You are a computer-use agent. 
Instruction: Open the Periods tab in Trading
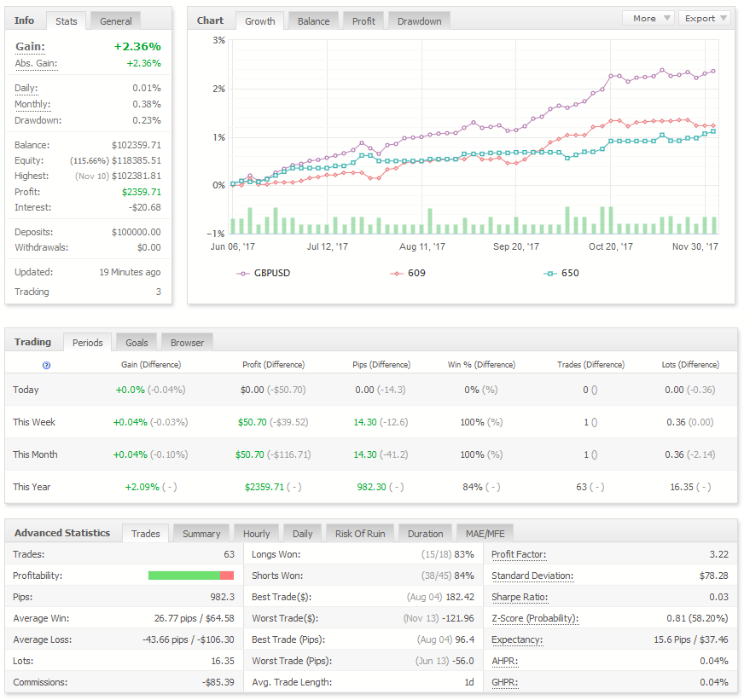(x=87, y=343)
